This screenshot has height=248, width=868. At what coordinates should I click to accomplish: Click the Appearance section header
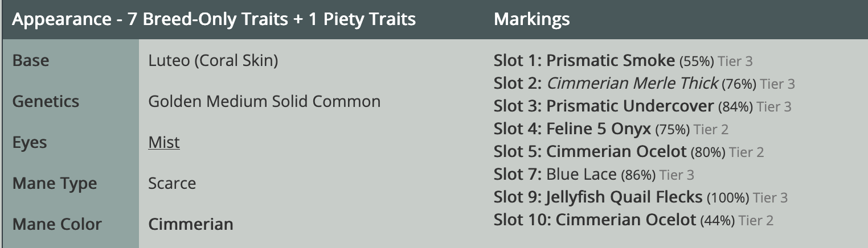click(214, 19)
